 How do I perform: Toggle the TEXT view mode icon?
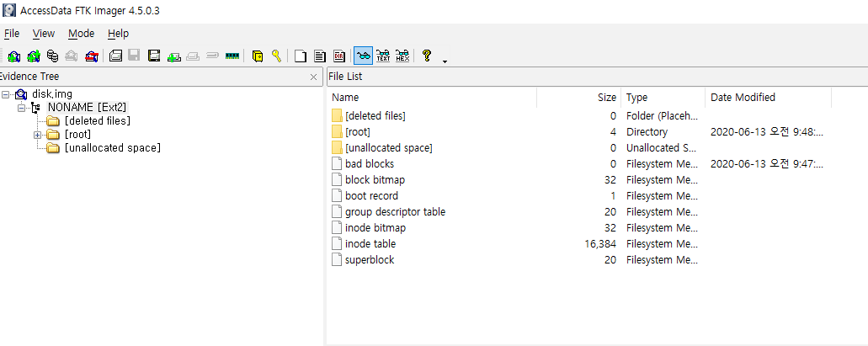(x=383, y=56)
